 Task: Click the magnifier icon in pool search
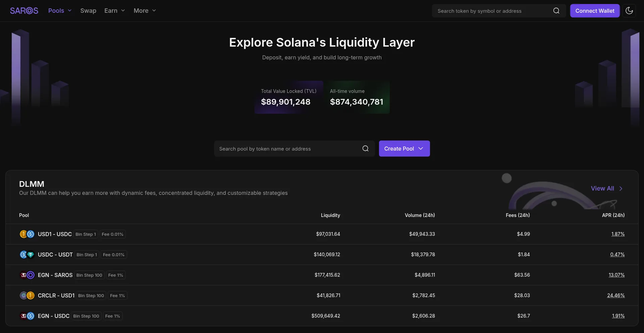point(365,149)
